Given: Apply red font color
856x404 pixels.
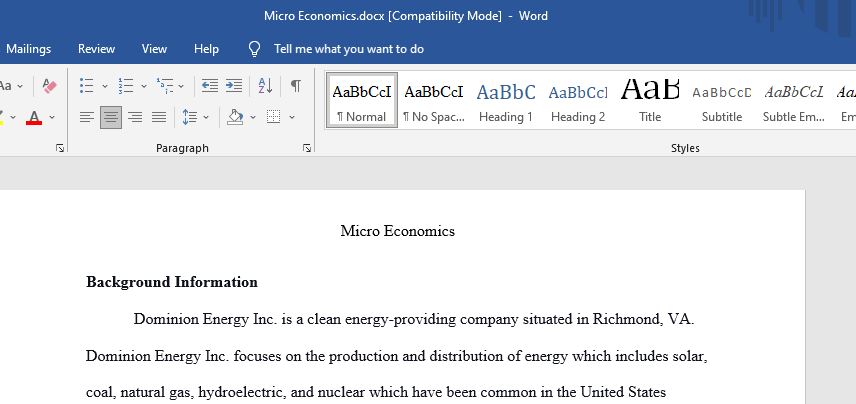Looking at the screenshot, I should point(34,117).
